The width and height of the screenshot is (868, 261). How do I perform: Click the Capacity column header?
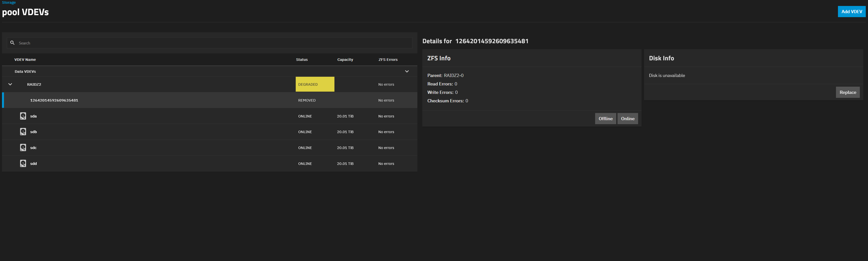click(x=345, y=60)
